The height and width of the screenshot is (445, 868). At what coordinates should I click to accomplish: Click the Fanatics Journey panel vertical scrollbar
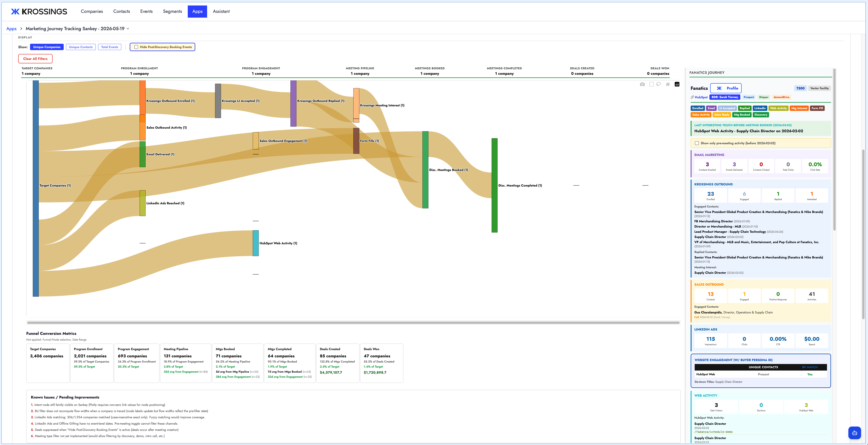point(835,150)
